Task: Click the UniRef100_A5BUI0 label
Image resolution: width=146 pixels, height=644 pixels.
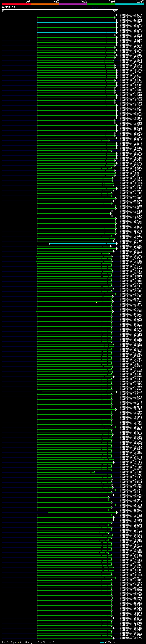Action: pyautogui.click(x=131, y=244)
